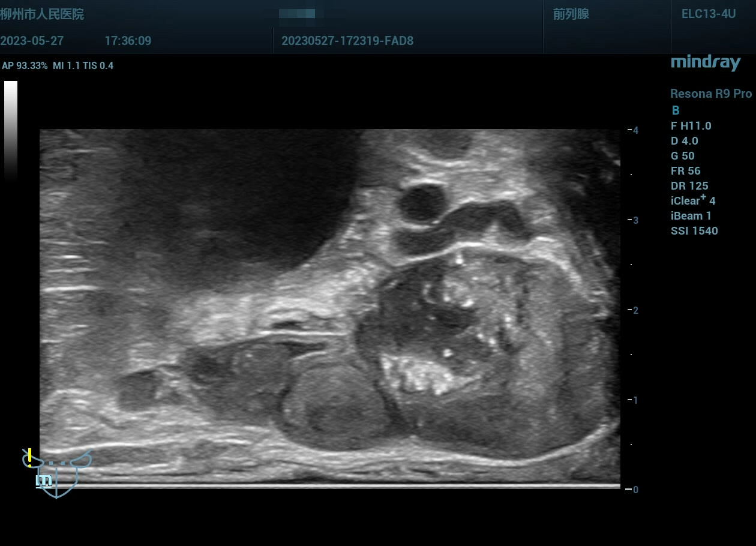Click the exam ID 20230527-172319-FAD8
The height and width of the screenshot is (546, 756).
[x=347, y=41]
